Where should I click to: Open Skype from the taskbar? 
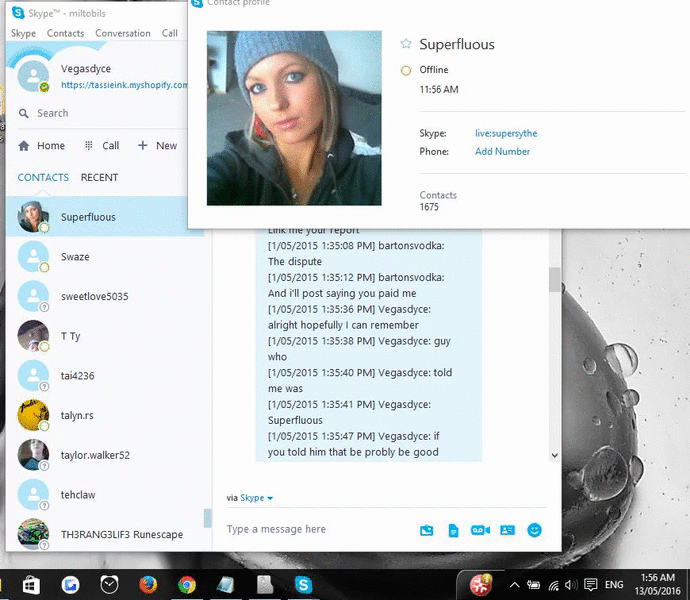(303, 585)
